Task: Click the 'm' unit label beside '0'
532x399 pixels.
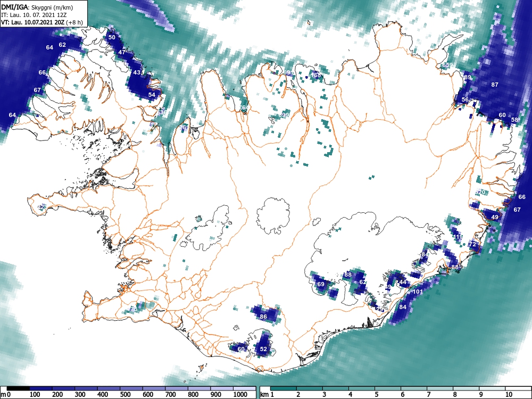Action: point(3,395)
